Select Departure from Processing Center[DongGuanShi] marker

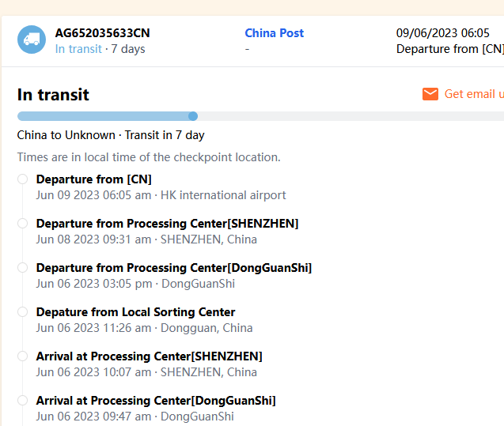click(23, 268)
